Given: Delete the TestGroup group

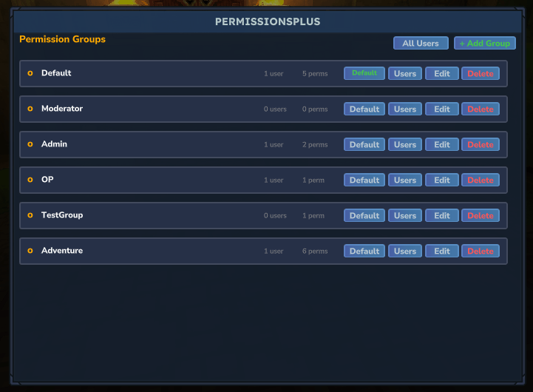Looking at the screenshot, I should (481, 215).
